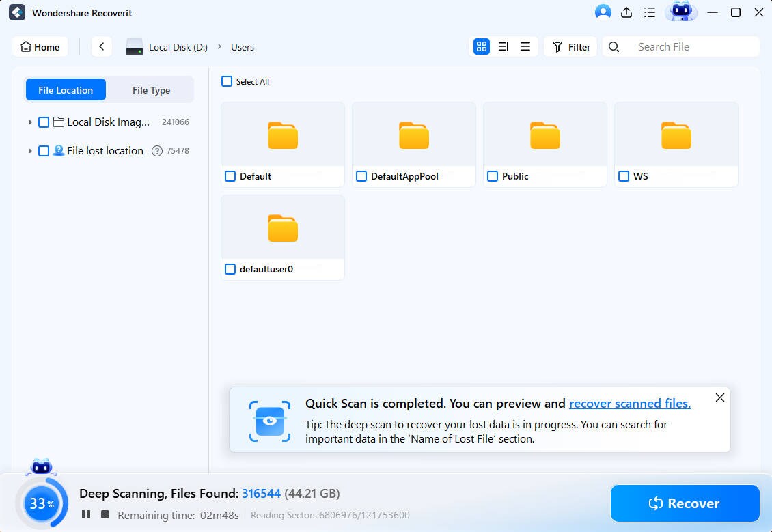Switch to the File Type tab

tap(151, 89)
